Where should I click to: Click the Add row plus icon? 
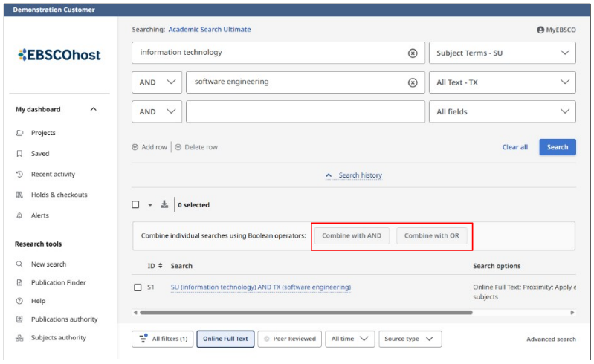(x=135, y=147)
